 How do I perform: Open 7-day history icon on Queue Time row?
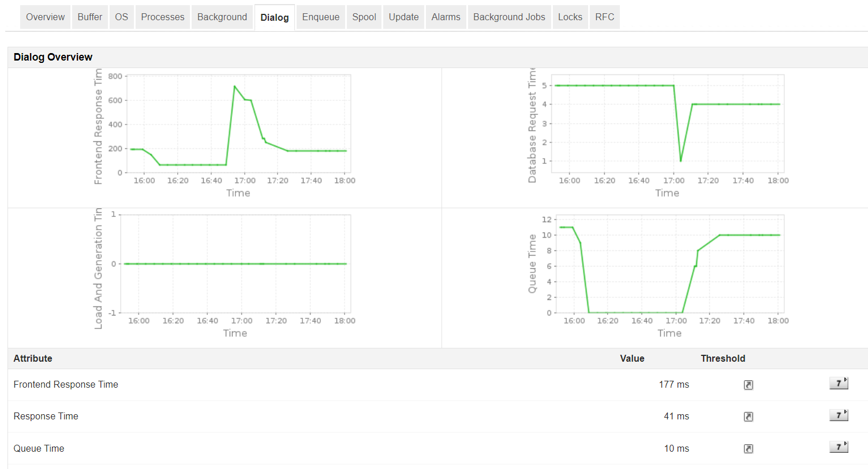point(837,447)
